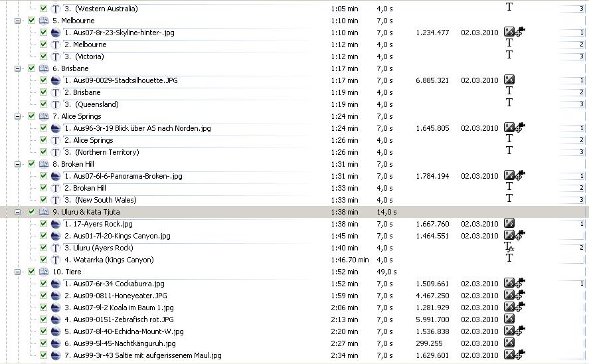Toggle checkbox for 17-Ayers Rock.jpg
Screen dimensions: 589x364
[43, 224]
